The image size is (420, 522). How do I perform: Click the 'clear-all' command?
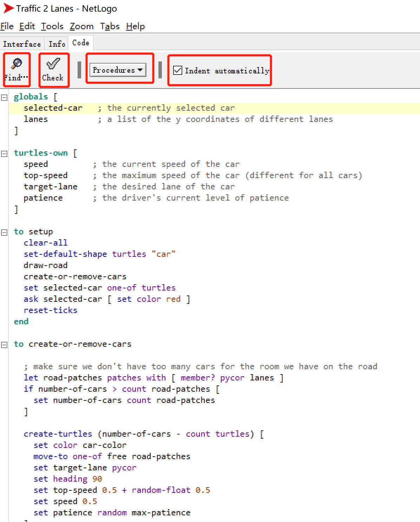[46, 243]
